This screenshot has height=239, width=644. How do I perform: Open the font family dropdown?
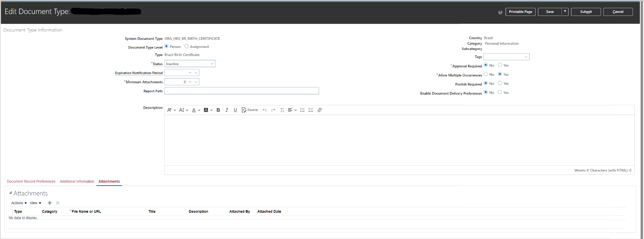[171, 110]
